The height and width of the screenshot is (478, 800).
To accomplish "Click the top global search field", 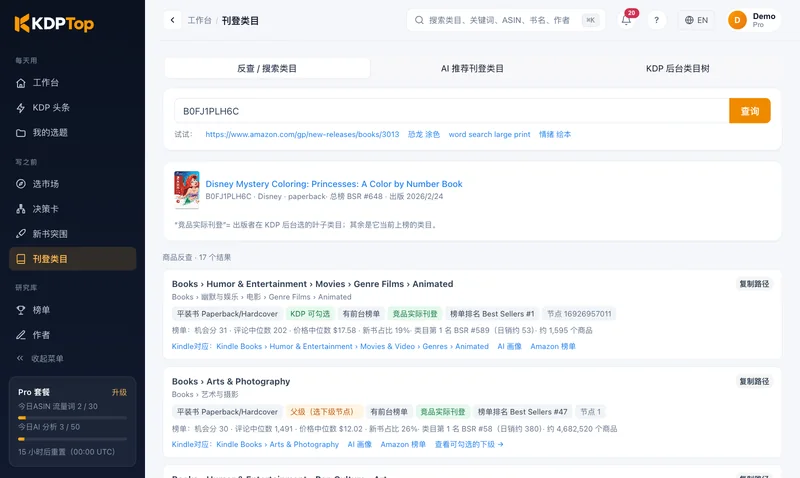I will [506, 20].
